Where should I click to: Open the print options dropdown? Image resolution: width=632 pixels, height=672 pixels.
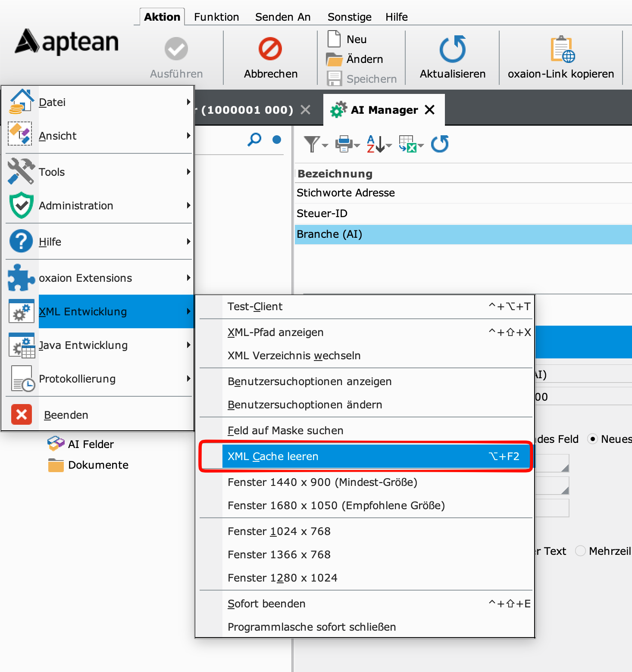pyautogui.click(x=357, y=145)
